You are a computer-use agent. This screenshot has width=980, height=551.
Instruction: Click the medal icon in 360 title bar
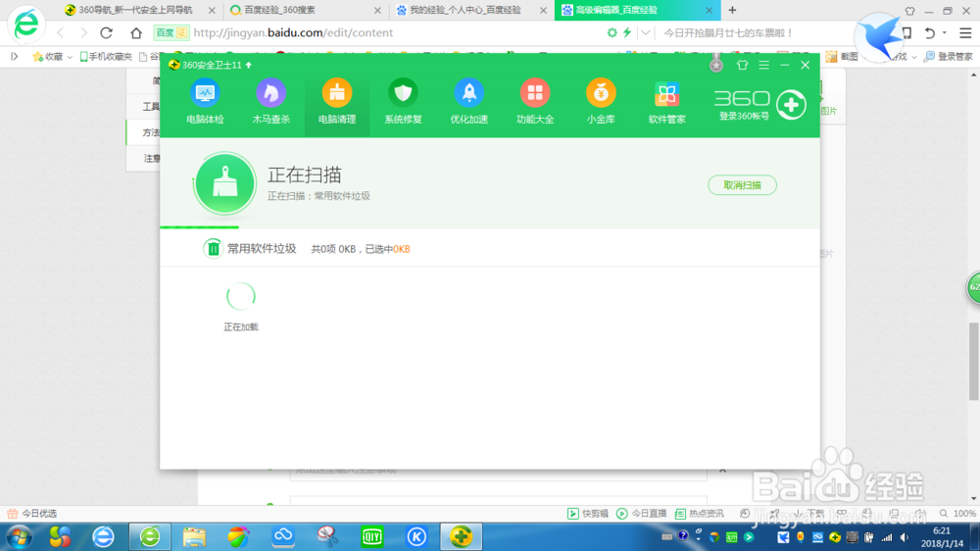716,64
